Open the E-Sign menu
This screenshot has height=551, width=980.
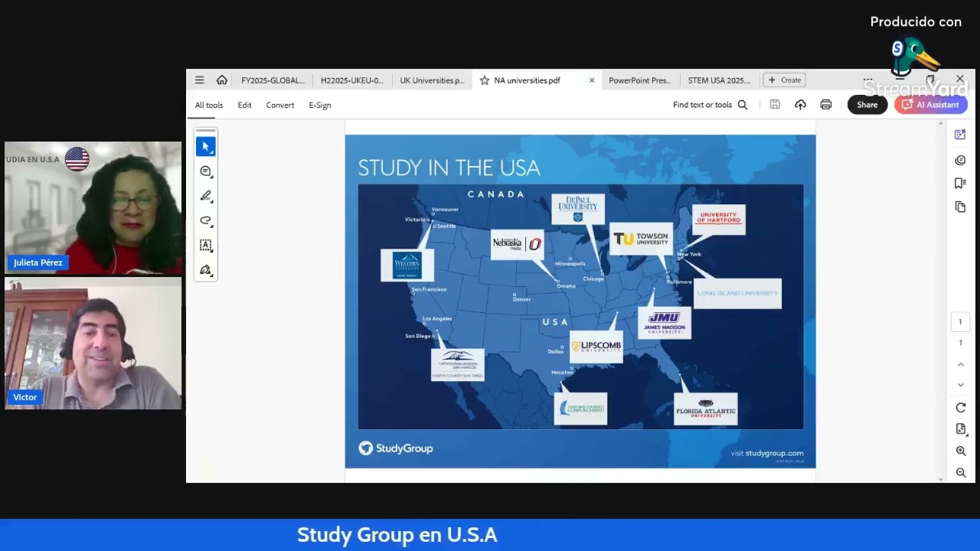point(320,106)
